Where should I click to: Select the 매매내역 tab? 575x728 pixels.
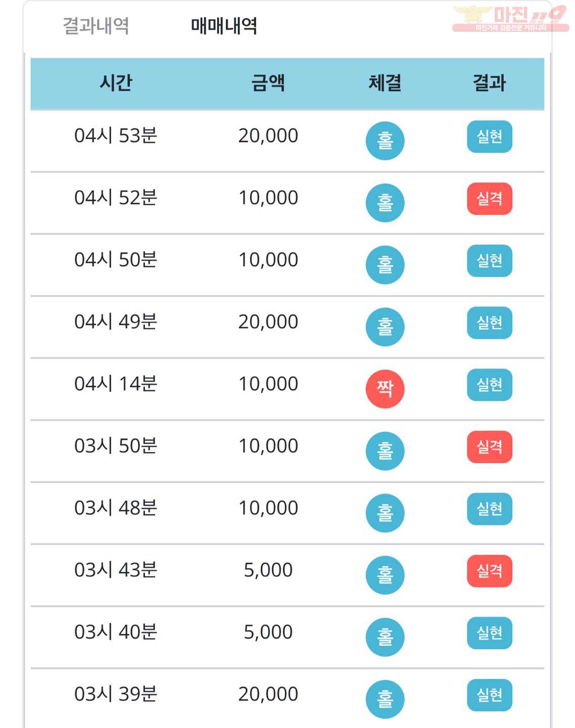tap(224, 26)
